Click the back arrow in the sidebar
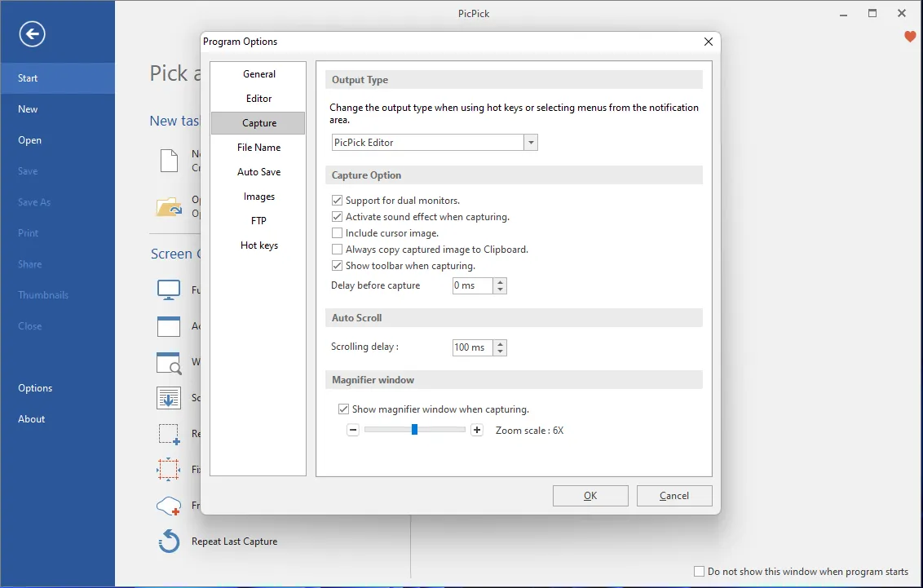This screenshot has width=923, height=588. tap(31, 33)
